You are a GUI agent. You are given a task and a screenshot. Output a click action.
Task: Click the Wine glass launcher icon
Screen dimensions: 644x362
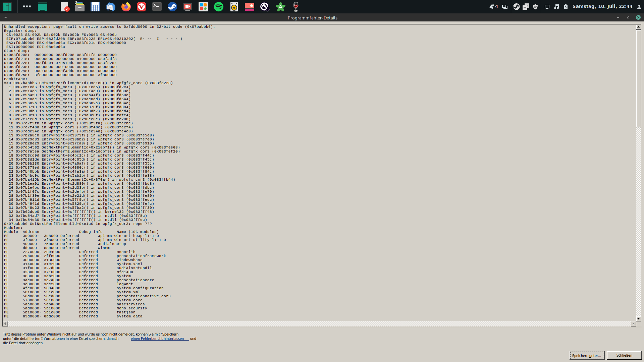click(x=296, y=6)
